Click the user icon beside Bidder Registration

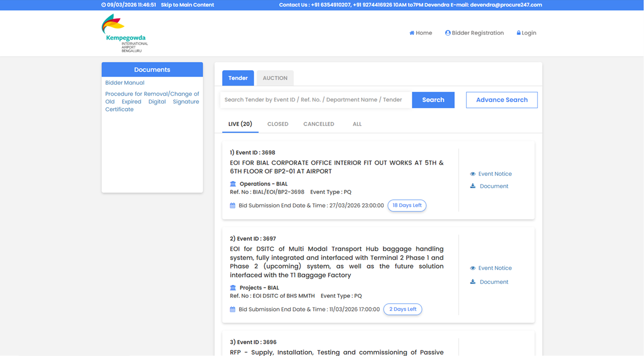click(448, 33)
